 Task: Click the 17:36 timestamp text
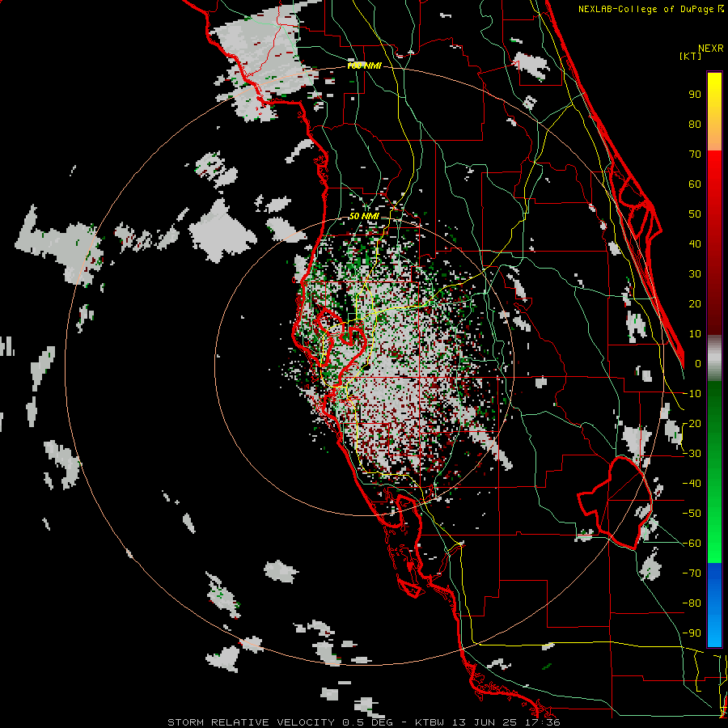(542, 722)
